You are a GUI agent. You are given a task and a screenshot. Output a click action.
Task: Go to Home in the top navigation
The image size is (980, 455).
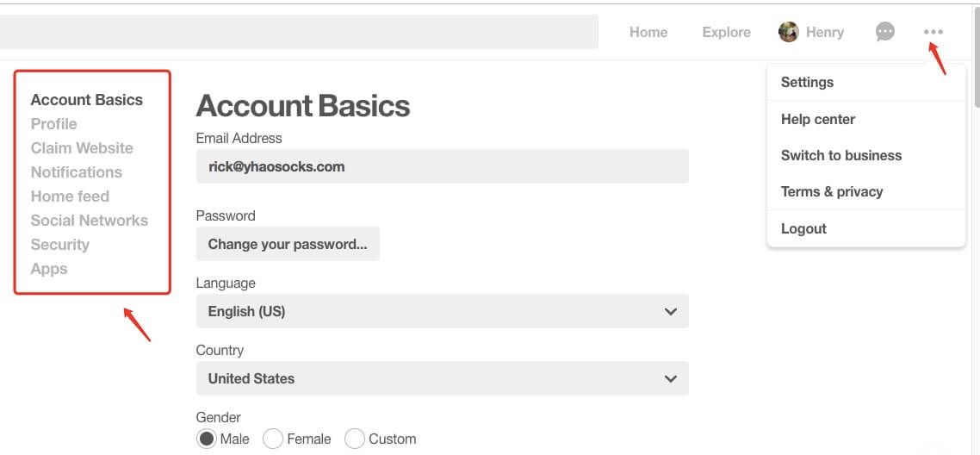coord(648,33)
